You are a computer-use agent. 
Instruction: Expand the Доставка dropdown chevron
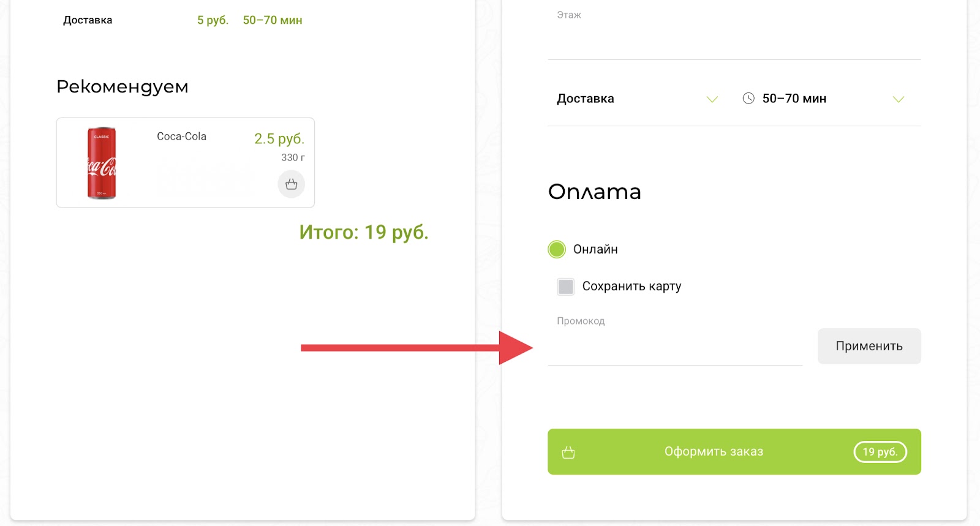click(x=712, y=99)
